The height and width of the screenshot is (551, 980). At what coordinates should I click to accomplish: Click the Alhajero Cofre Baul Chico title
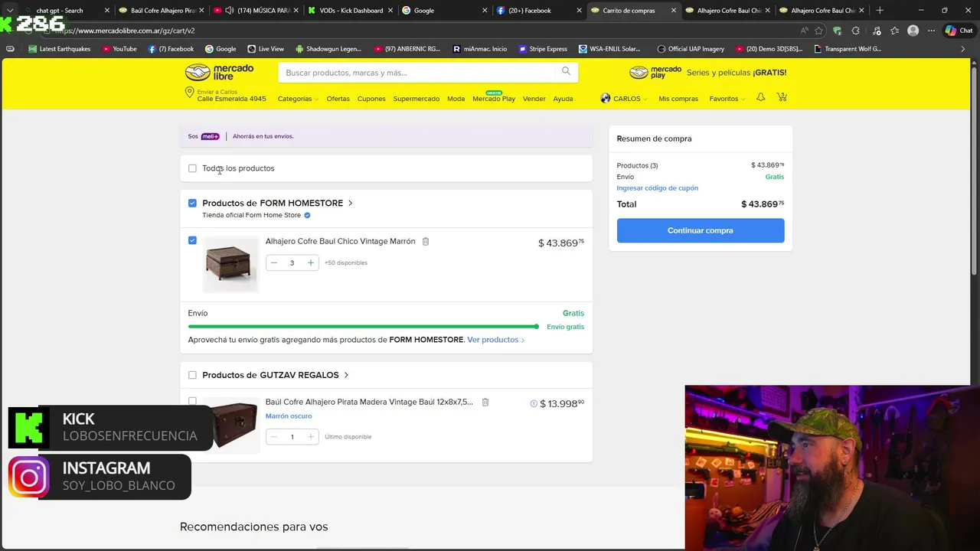tap(341, 241)
